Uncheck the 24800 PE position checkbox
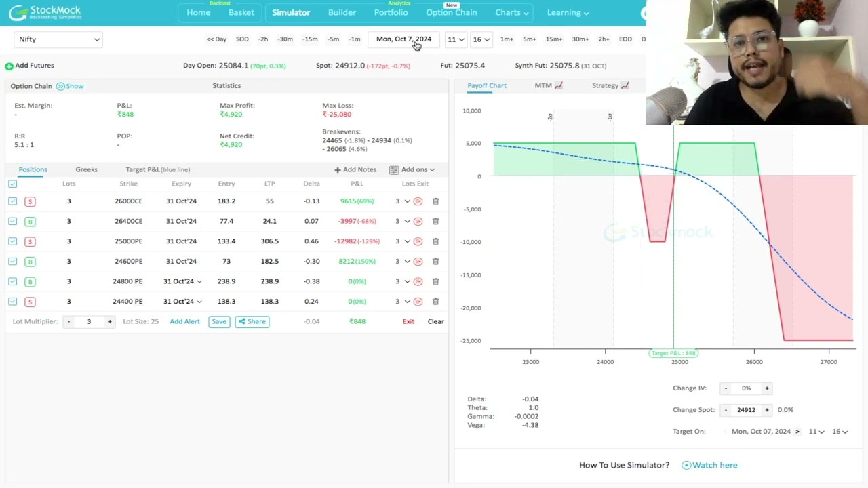Screen dimensions: 868x488 pos(13,281)
